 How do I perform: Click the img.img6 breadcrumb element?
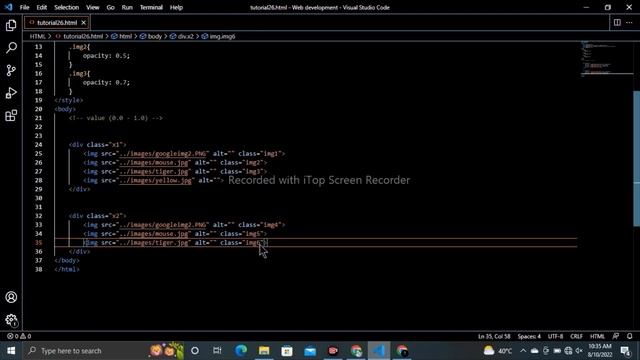[218, 36]
